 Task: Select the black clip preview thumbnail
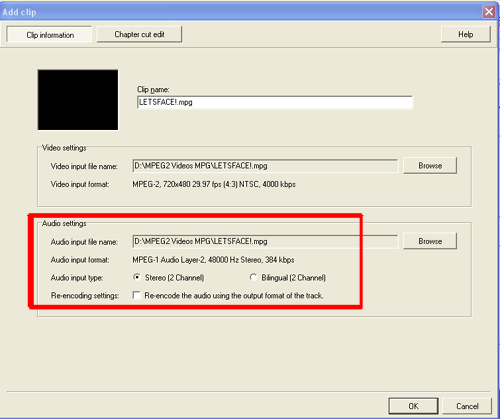(78, 100)
